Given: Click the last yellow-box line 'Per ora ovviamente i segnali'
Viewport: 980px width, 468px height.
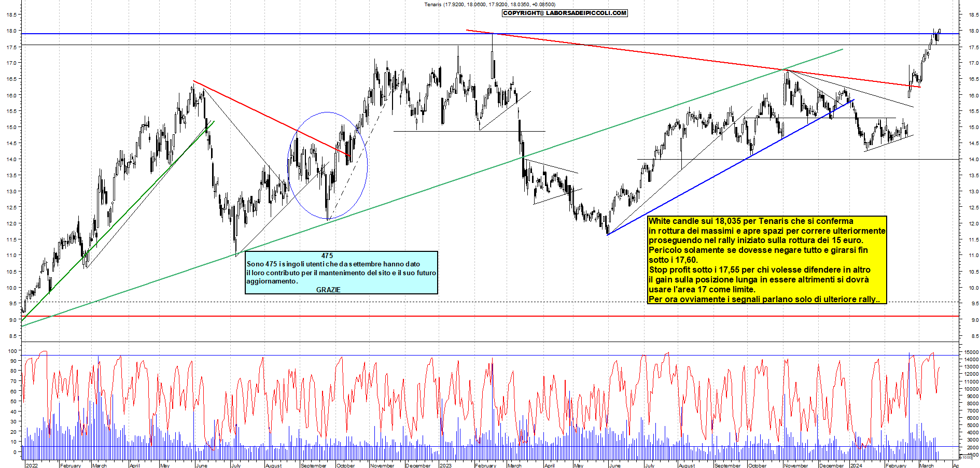Looking at the screenshot, I should pos(764,299).
